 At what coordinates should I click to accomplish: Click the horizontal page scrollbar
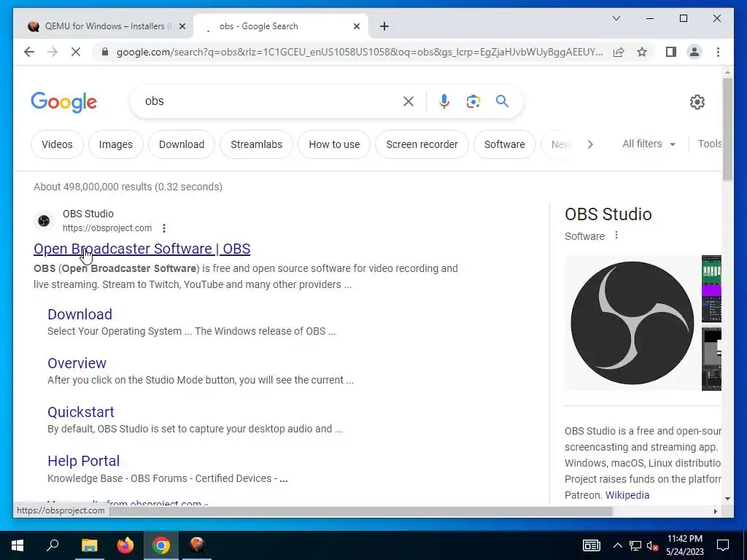point(360,511)
